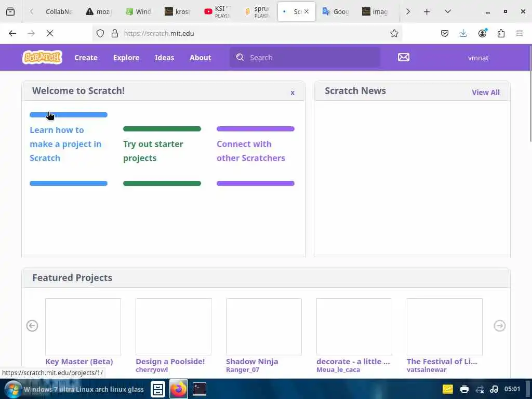
Task: Open the extensions puzzle icon
Action: coord(501,33)
